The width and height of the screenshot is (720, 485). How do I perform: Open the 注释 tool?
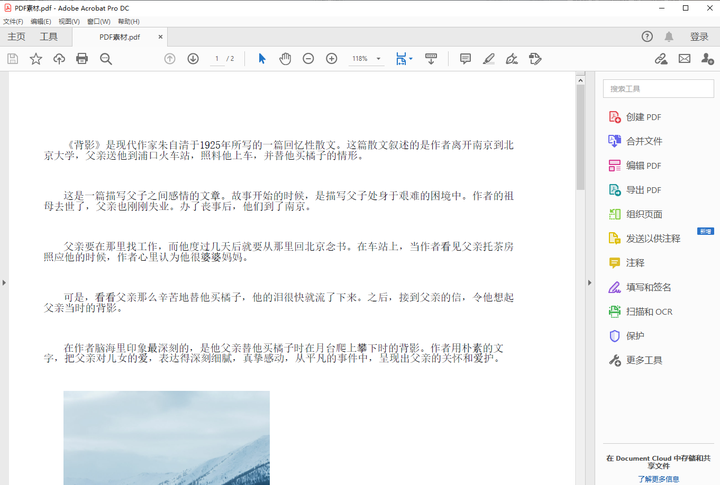coord(626,263)
